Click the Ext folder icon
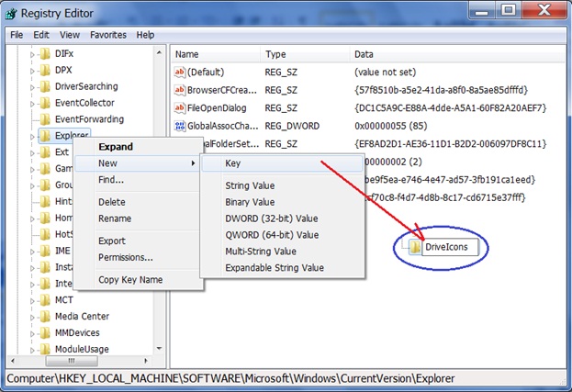This screenshot has height=392, width=572. (x=45, y=152)
